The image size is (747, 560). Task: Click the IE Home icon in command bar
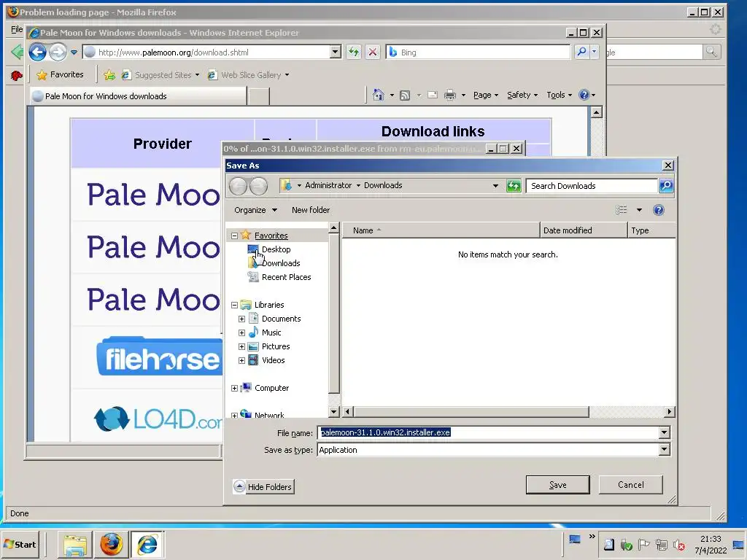(379, 95)
